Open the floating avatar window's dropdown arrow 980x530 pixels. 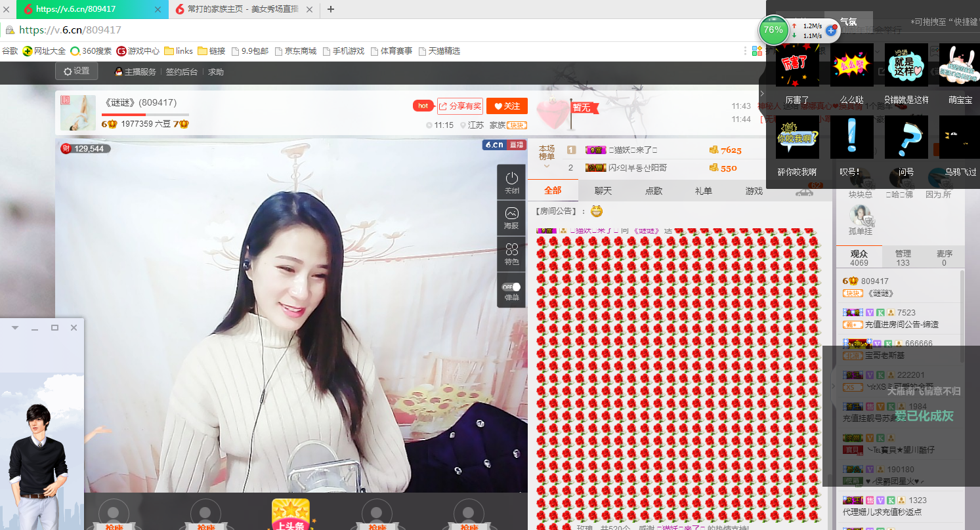pos(15,327)
